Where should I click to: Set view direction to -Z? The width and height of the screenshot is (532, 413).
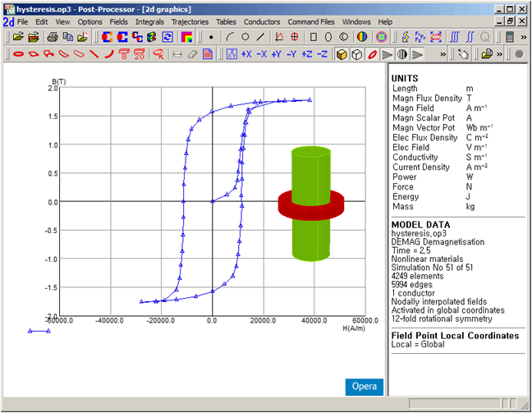click(321, 54)
